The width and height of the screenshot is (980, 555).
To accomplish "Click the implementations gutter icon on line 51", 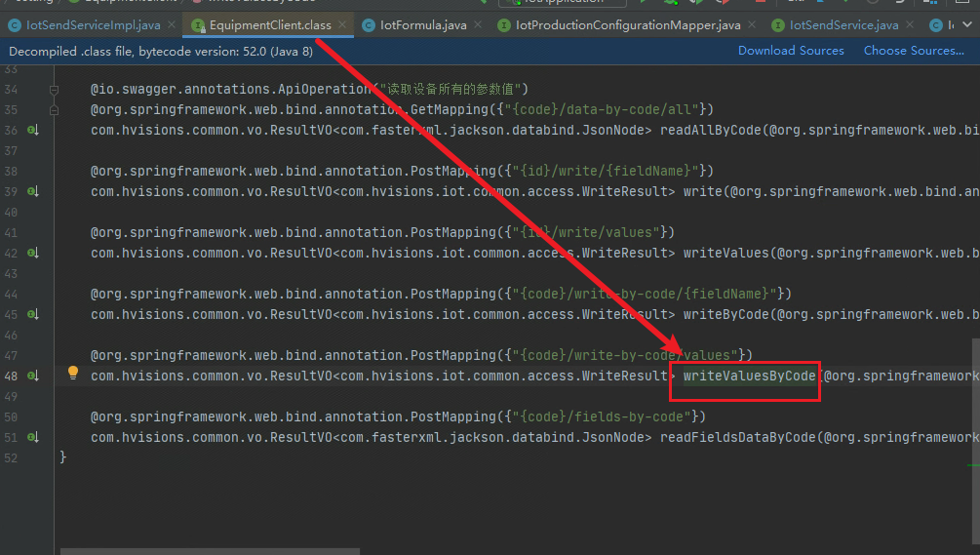I will coord(33,437).
